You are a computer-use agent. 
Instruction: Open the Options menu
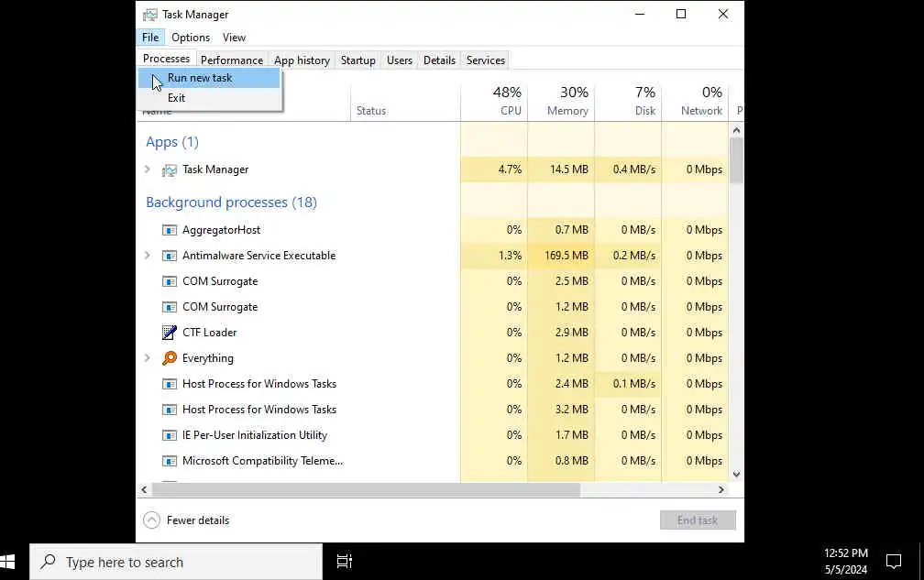coord(191,37)
